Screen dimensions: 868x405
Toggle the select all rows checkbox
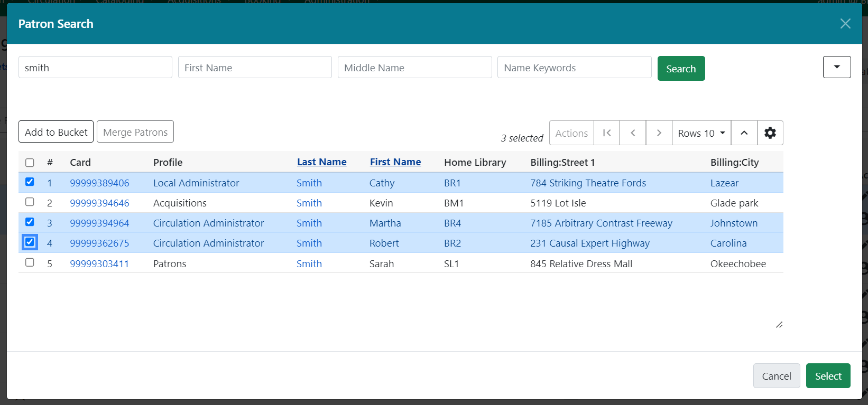coord(30,163)
